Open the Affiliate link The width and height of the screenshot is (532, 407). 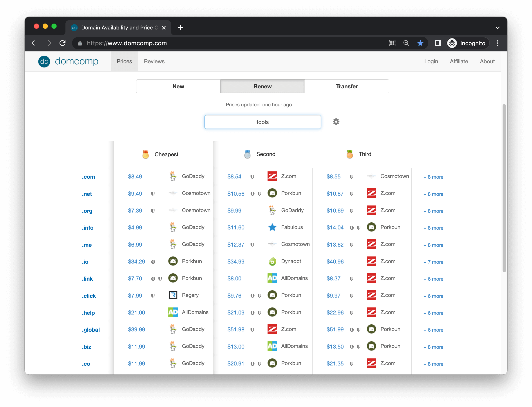tap(459, 62)
